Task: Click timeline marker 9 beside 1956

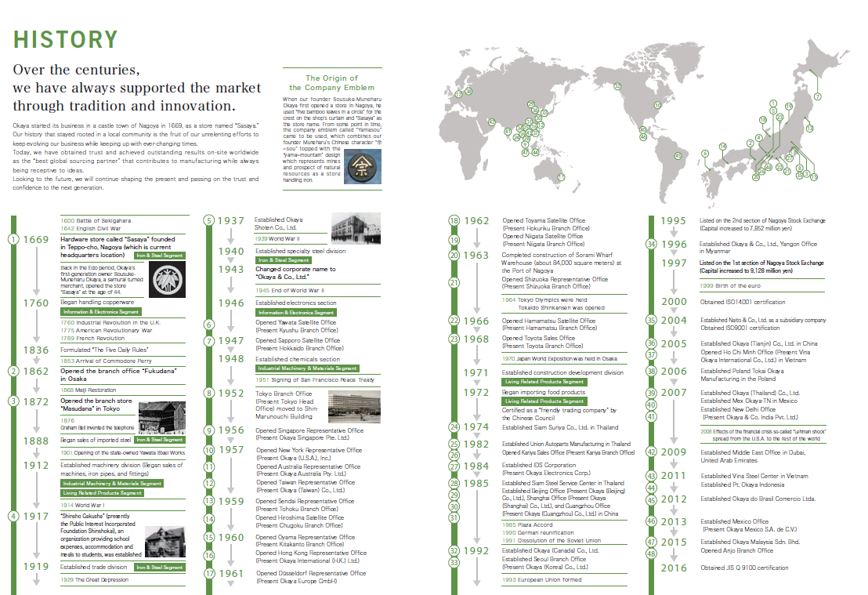Action: point(208,430)
